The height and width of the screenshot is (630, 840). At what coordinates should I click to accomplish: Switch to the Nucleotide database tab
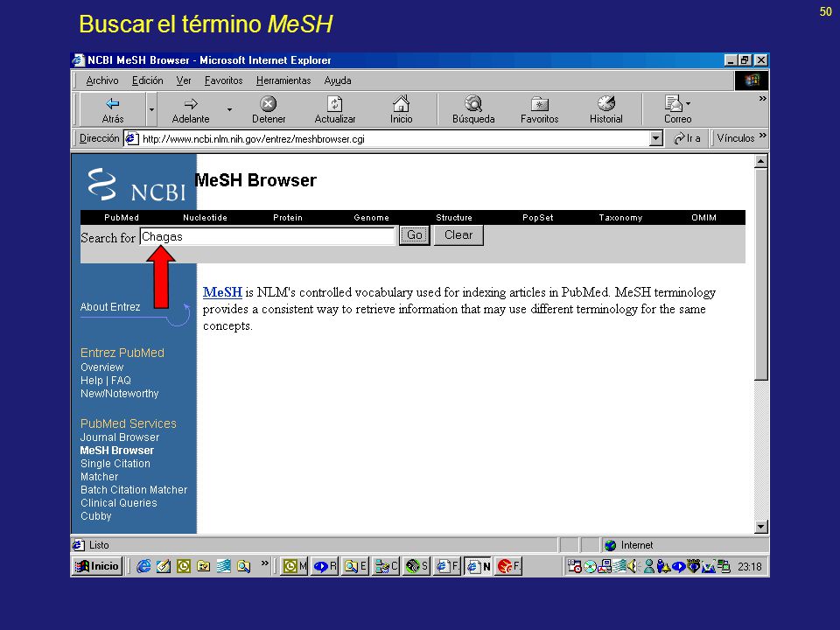point(205,218)
